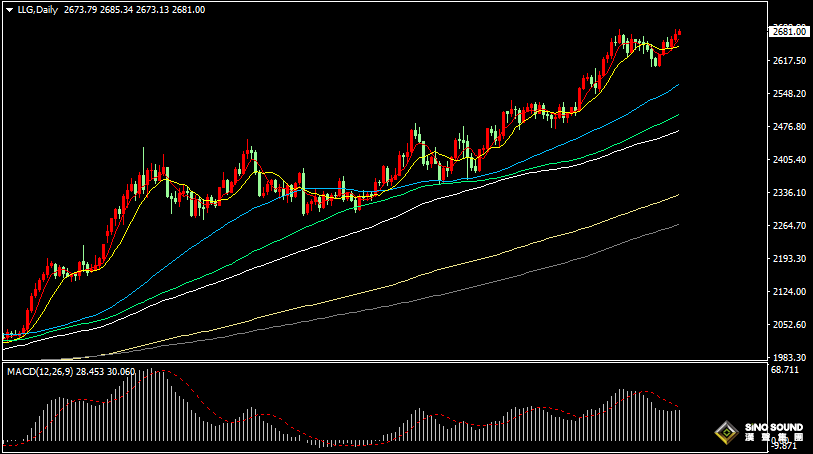Click the LLG,Daily chart title
The width and height of the screenshot is (813, 454).
pyautogui.click(x=36, y=10)
